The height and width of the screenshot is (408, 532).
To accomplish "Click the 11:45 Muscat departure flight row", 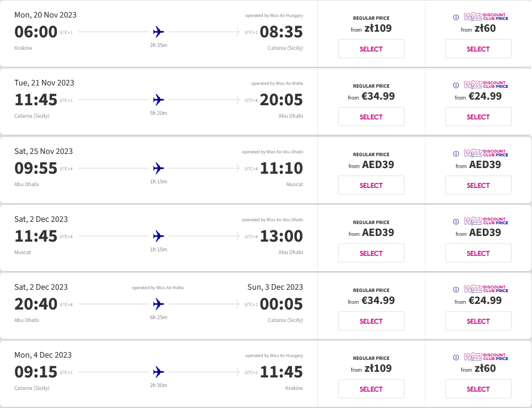I will (x=159, y=238).
